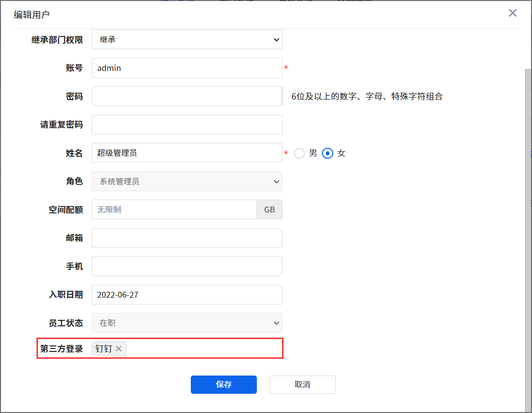Click the 账号 input field with admin
Screen dimensions: 532x413
coord(187,68)
